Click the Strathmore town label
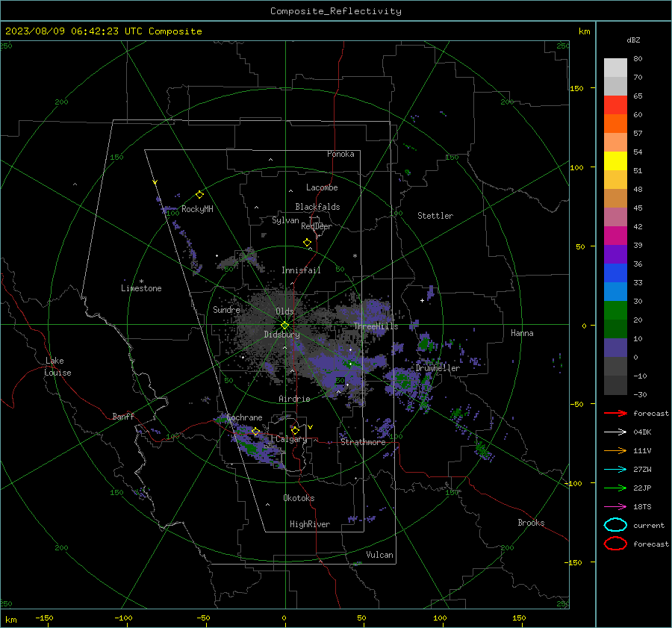The image size is (672, 628). point(363,442)
